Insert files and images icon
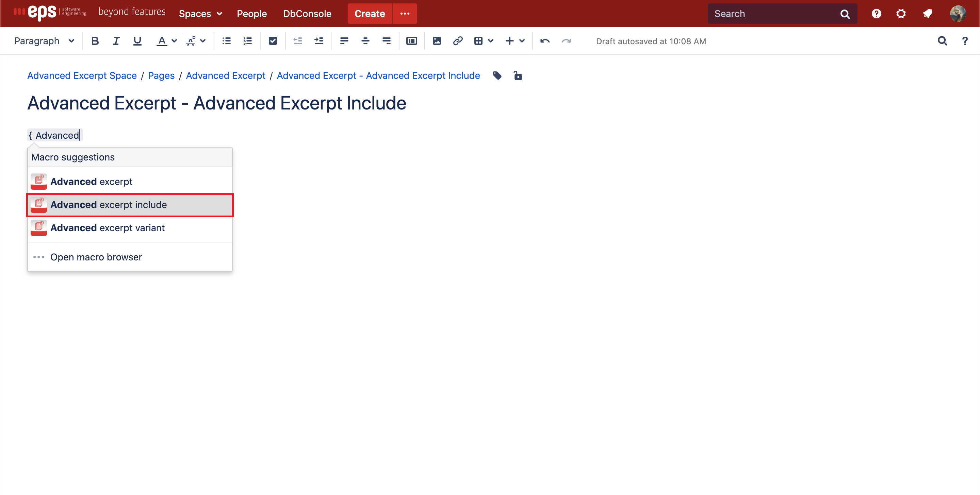 coord(437,41)
